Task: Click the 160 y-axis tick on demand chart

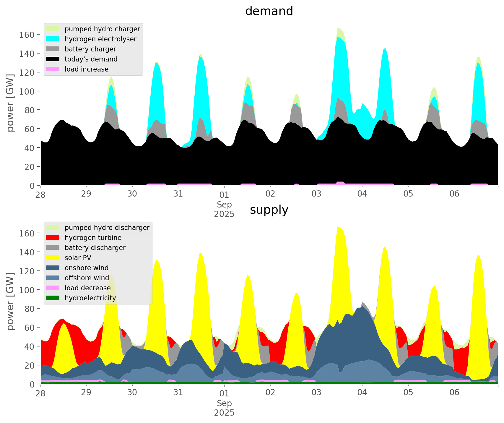Action: click(27, 35)
